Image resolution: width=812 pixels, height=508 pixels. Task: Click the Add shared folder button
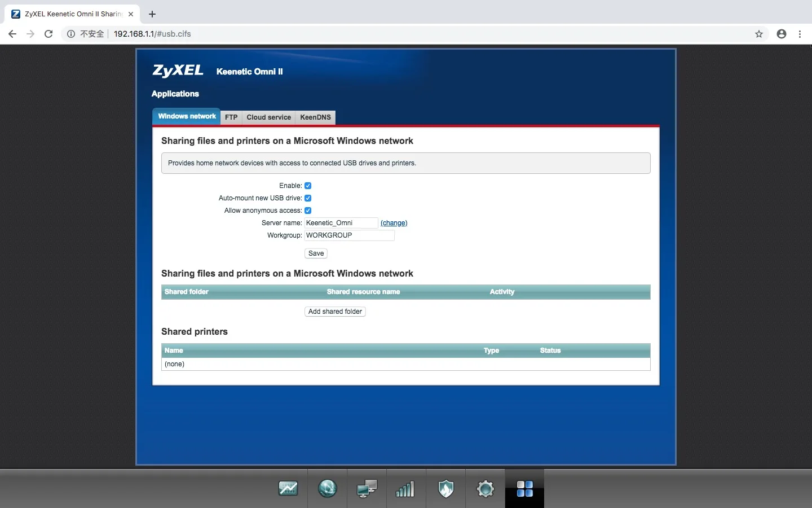click(x=335, y=312)
